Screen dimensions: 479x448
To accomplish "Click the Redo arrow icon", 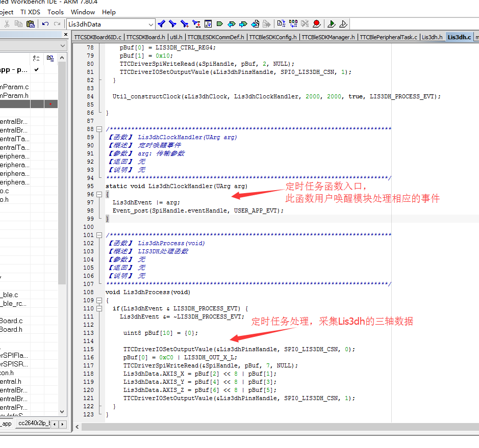I will click(x=57, y=24).
